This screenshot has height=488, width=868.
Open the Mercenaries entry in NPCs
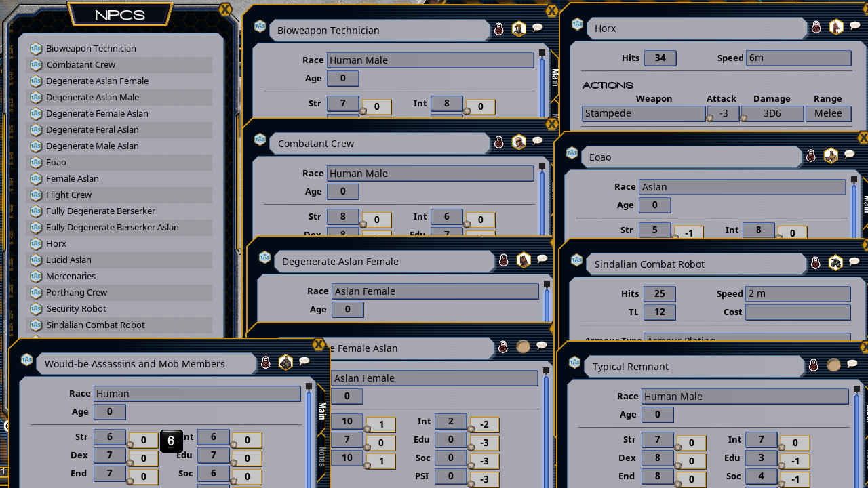tap(71, 276)
